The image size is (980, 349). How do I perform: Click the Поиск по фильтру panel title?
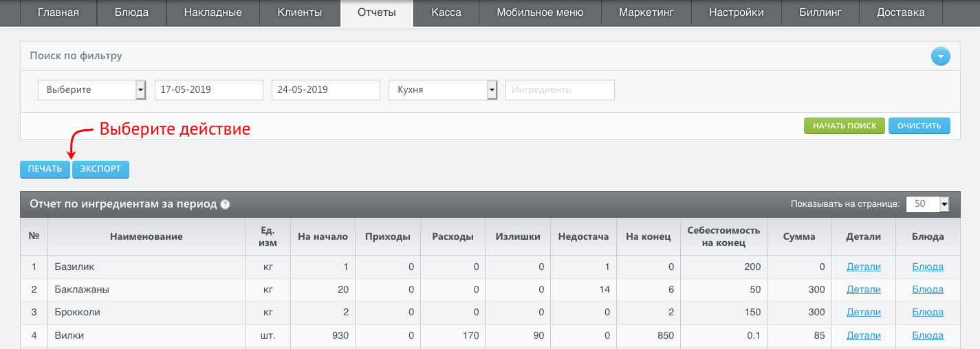click(76, 55)
